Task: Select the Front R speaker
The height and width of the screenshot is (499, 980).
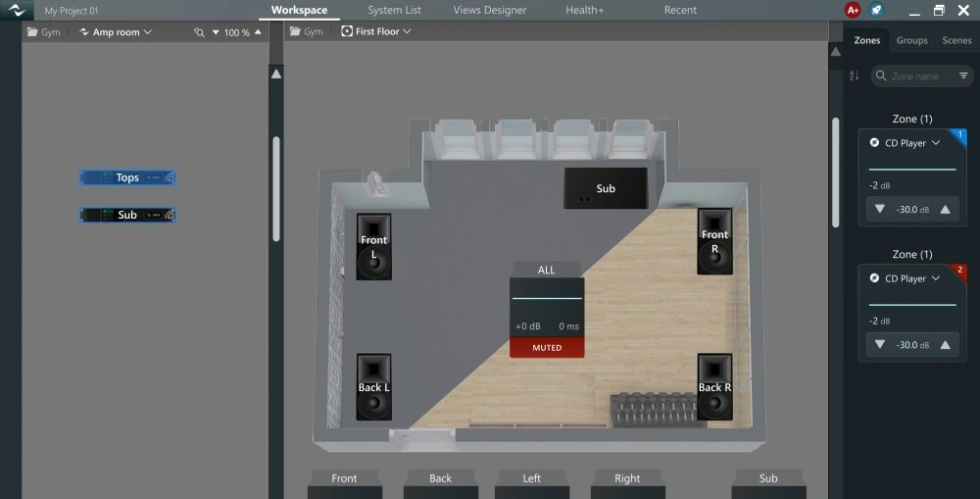Action: click(714, 241)
